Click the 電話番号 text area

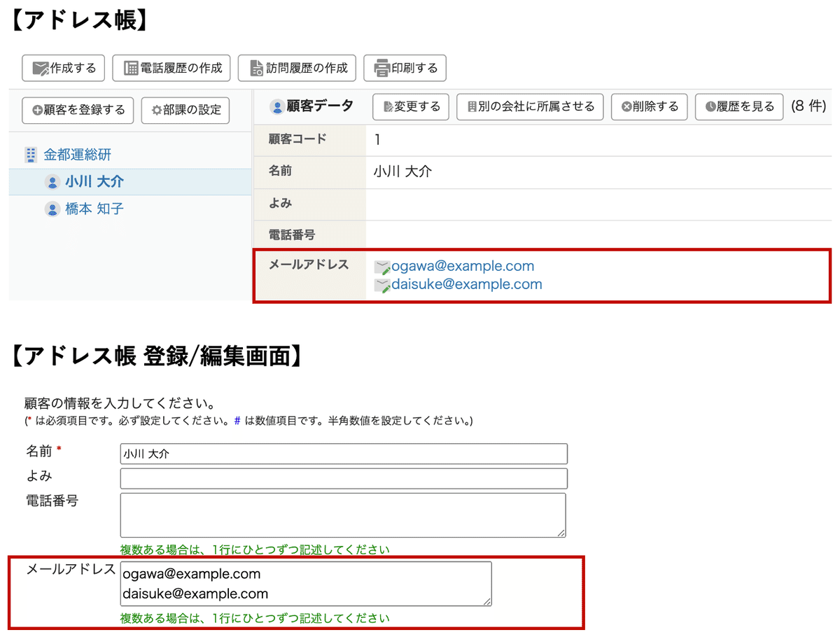click(x=343, y=514)
